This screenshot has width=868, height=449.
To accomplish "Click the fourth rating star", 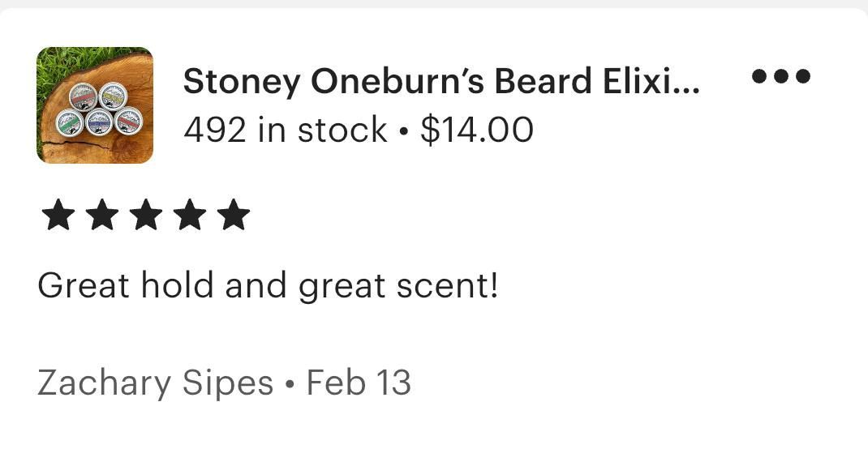I will [190, 215].
